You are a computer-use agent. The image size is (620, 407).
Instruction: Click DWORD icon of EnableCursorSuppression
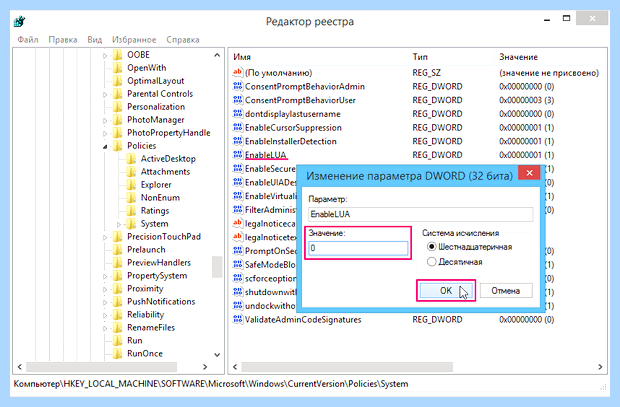coord(238,127)
